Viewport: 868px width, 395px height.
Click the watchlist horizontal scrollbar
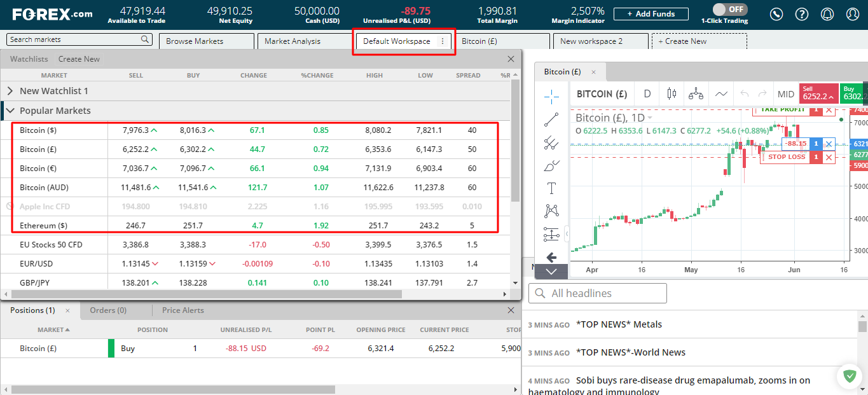(x=207, y=295)
